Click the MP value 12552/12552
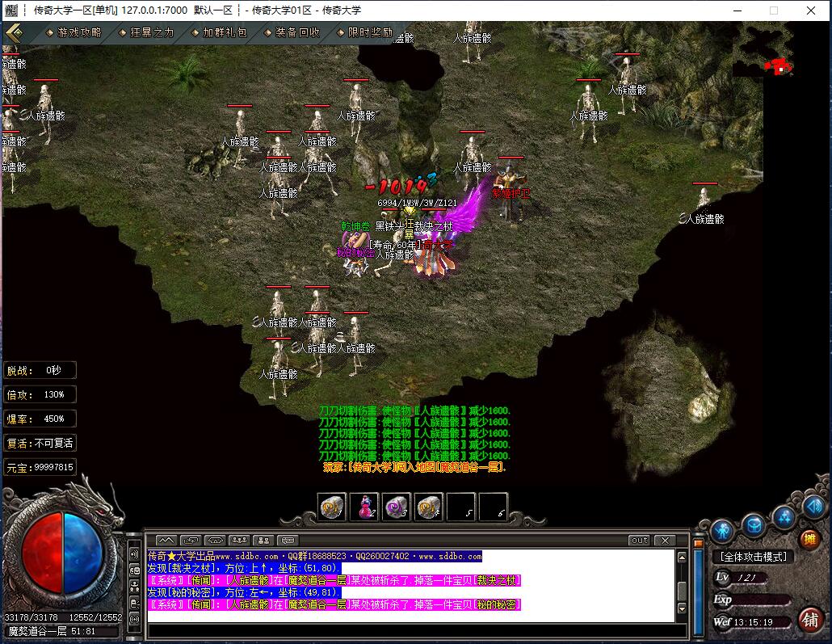Image resolution: width=832 pixels, height=644 pixels. (95, 617)
